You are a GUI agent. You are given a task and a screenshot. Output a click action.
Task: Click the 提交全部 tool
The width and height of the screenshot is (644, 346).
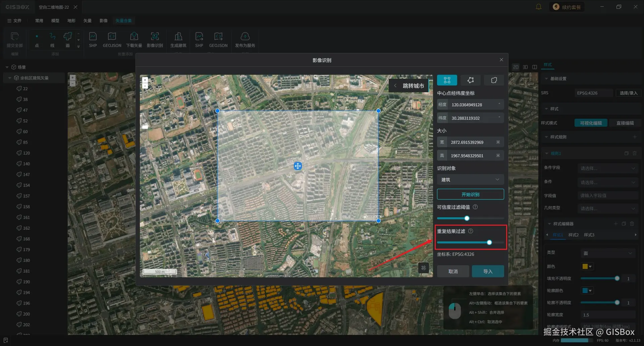point(15,40)
